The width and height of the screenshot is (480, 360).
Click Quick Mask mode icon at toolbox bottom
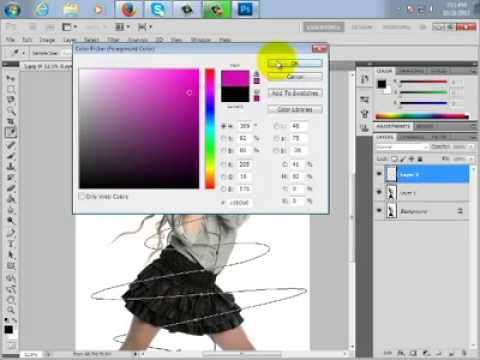pyautogui.click(x=11, y=345)
